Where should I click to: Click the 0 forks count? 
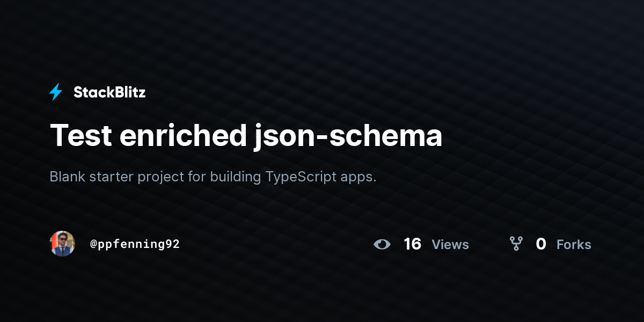pos(541,244)
